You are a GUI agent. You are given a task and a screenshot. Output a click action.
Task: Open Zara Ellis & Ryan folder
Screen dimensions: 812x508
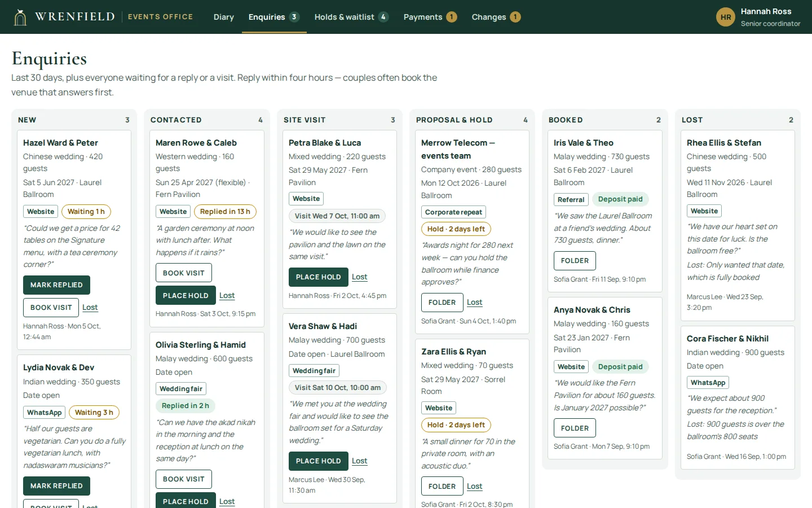click(x=442, y=487)
